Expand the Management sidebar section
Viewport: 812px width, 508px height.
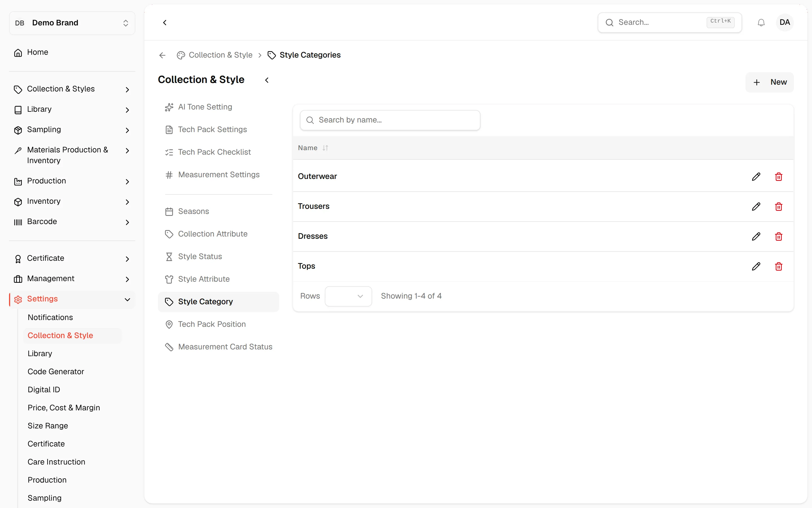click(127, 279)
